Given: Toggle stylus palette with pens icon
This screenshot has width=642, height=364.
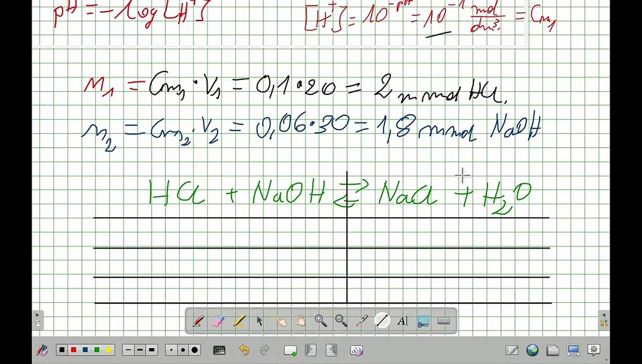Looking at the screenshot, I should 42,350.
